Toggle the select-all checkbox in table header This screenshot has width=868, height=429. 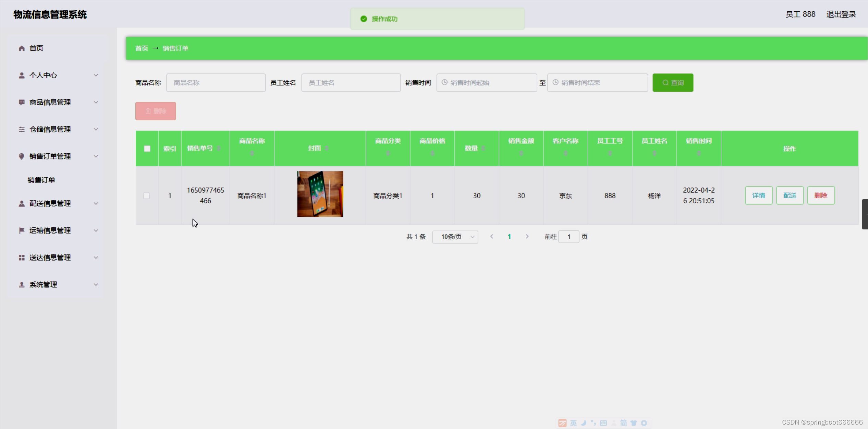pos(147,148)
